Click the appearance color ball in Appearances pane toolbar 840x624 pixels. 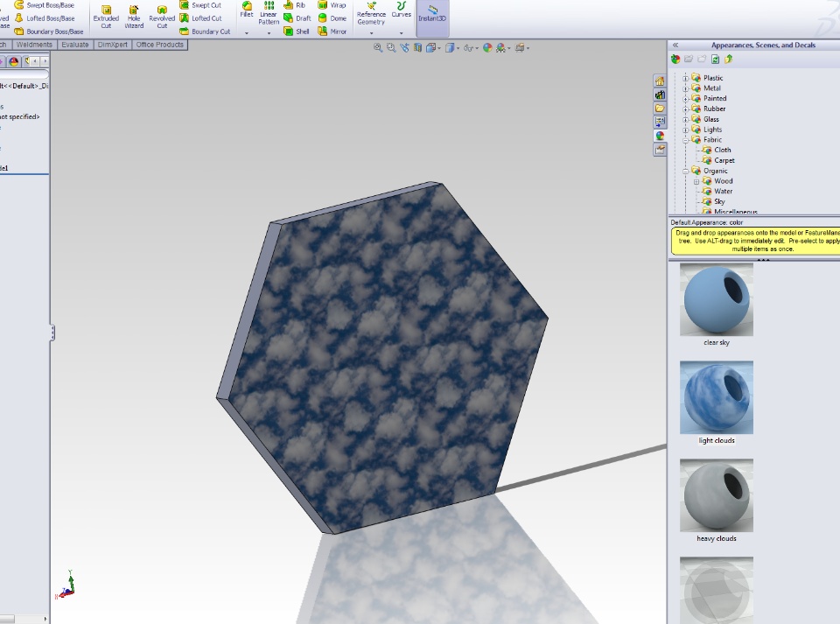[x=675, y=59]
